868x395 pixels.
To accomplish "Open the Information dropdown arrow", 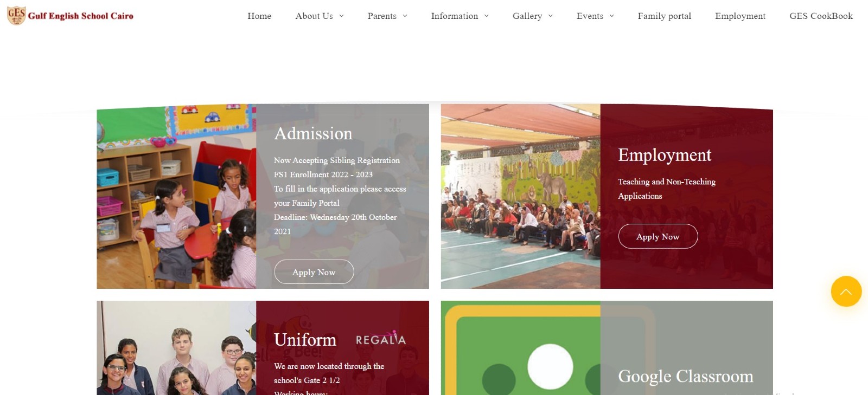I will click(487, 16).
